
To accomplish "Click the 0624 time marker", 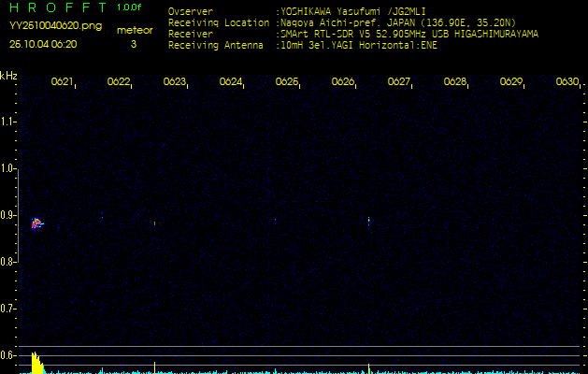I will point(230,81).
